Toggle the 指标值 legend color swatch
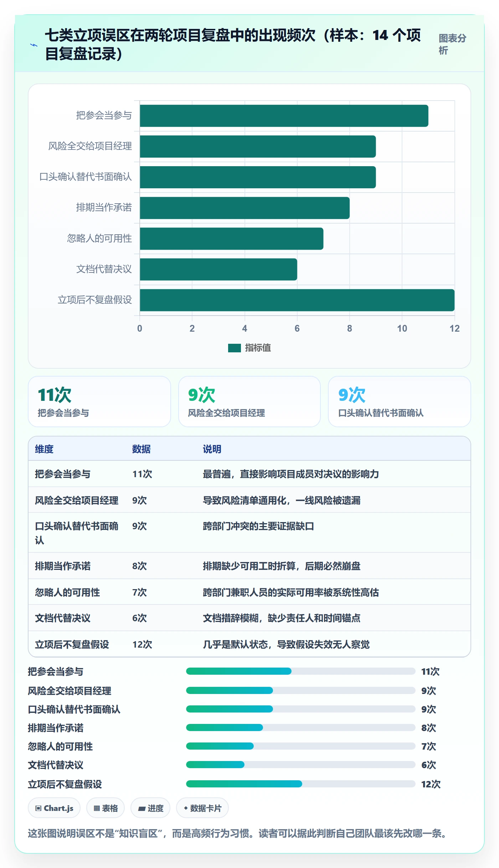 pos(235,348)
